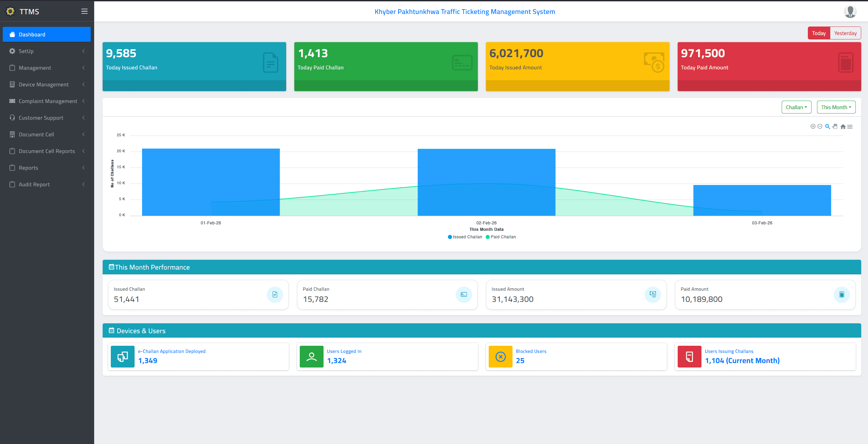
Task: Open the chart export menu icon
Action: point(850,126)
